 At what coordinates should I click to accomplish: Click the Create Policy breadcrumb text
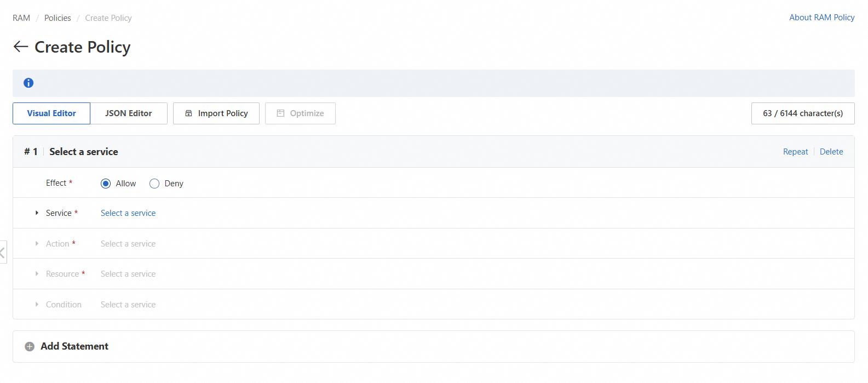108,18
